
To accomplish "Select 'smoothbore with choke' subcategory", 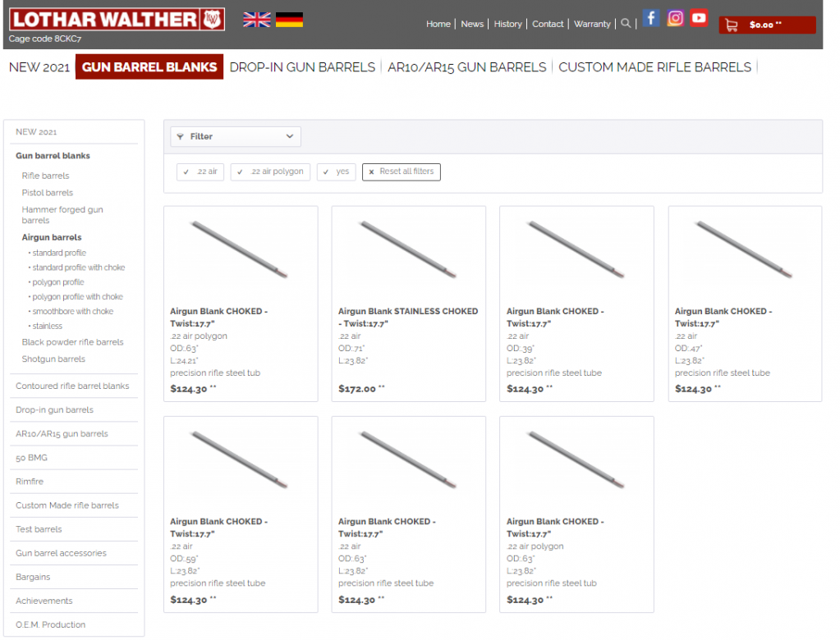I will [x=72, y=312].
